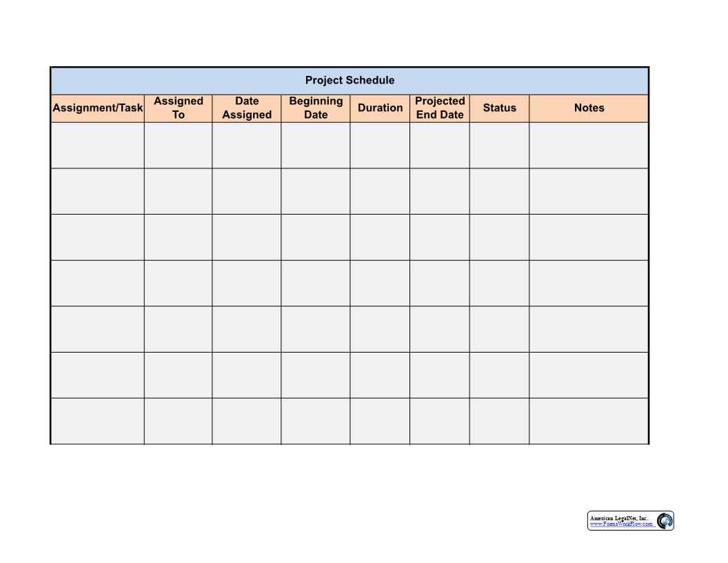Click the Notes column header
This screenshot has height=563, width=728.
590,108
